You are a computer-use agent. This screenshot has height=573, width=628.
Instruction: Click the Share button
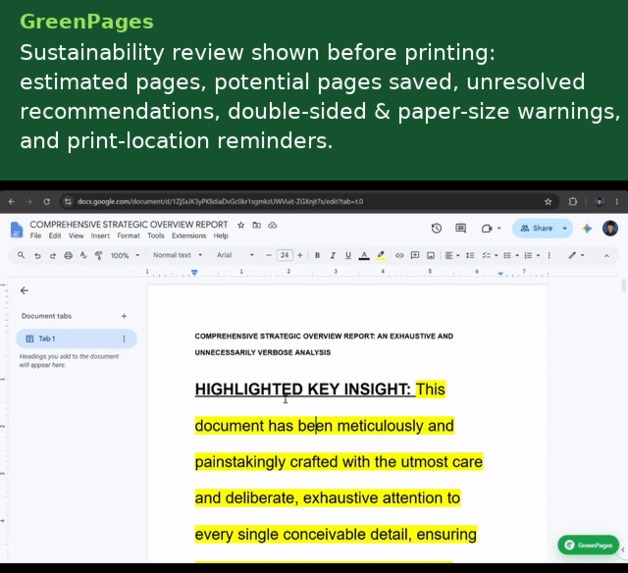click(536, 228)
